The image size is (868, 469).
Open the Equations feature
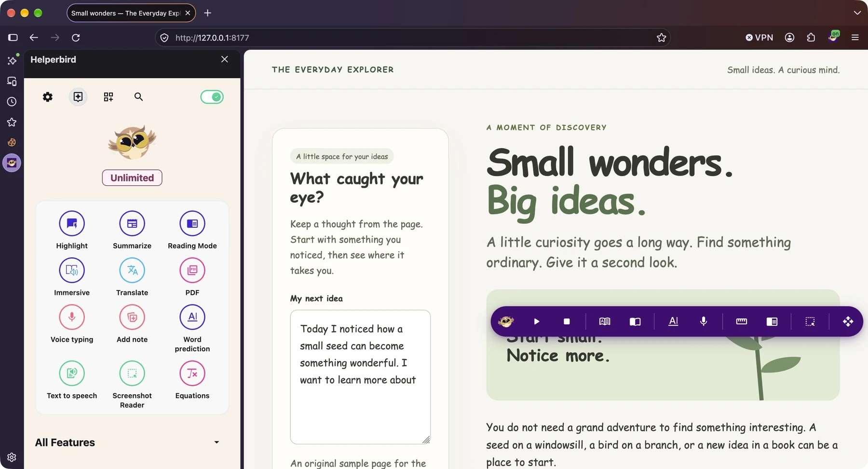[x=192, y=373]
